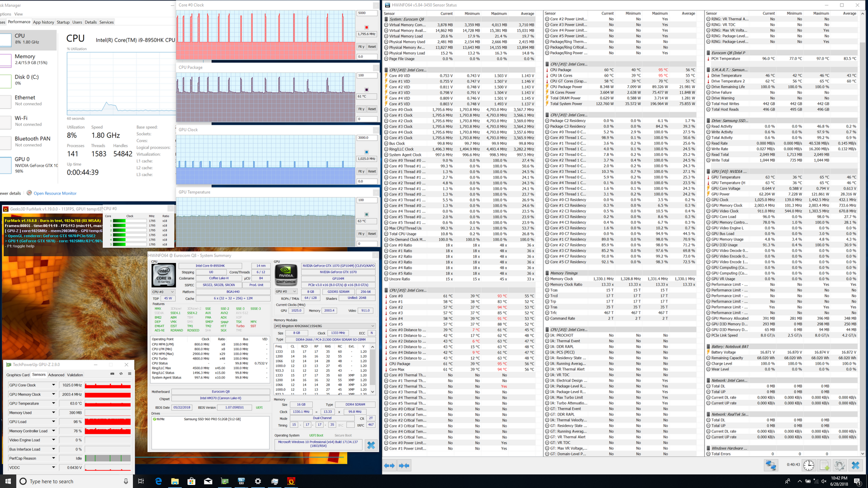Click Fit y in GPU Clock graph

(x=361, y=171)
